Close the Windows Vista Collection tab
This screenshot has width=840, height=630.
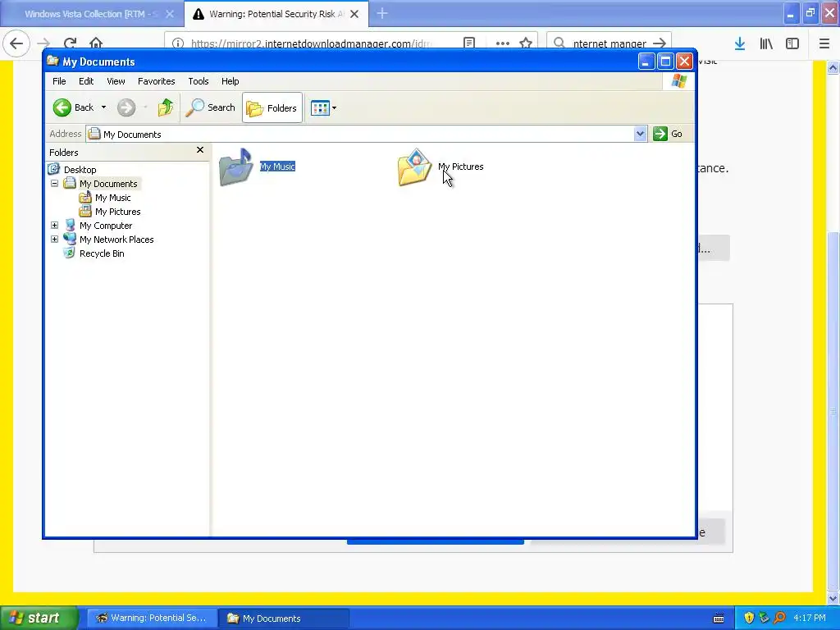coord(170,14)
